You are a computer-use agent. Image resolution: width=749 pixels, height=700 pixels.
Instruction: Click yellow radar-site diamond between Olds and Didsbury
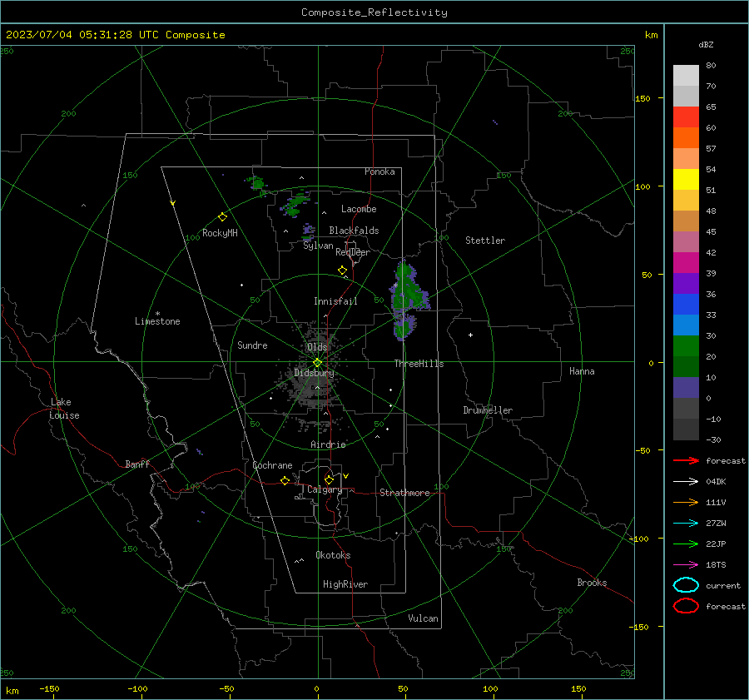click(x=317, y=363)
